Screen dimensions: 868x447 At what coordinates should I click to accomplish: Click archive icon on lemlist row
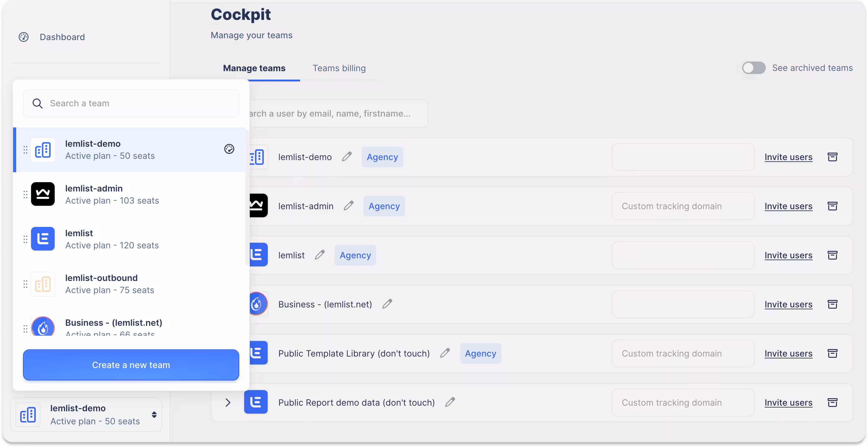(832, 255)
